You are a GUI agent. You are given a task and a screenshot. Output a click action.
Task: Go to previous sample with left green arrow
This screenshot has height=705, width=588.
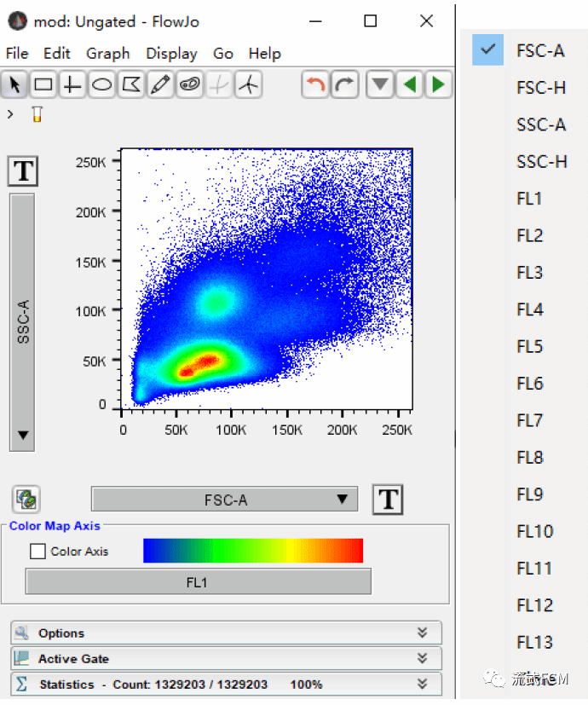(x=410, y=85)
